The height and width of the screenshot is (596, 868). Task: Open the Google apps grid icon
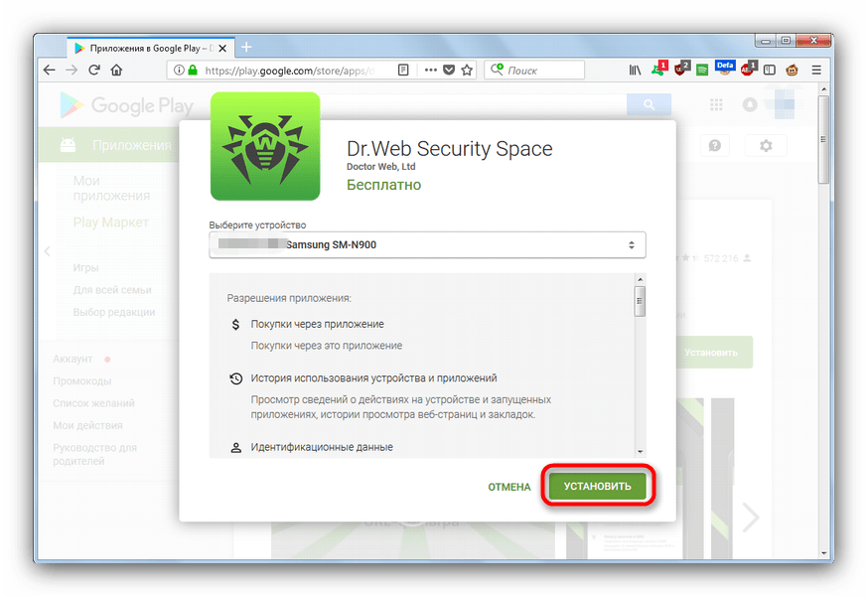[x=716, y=104]
